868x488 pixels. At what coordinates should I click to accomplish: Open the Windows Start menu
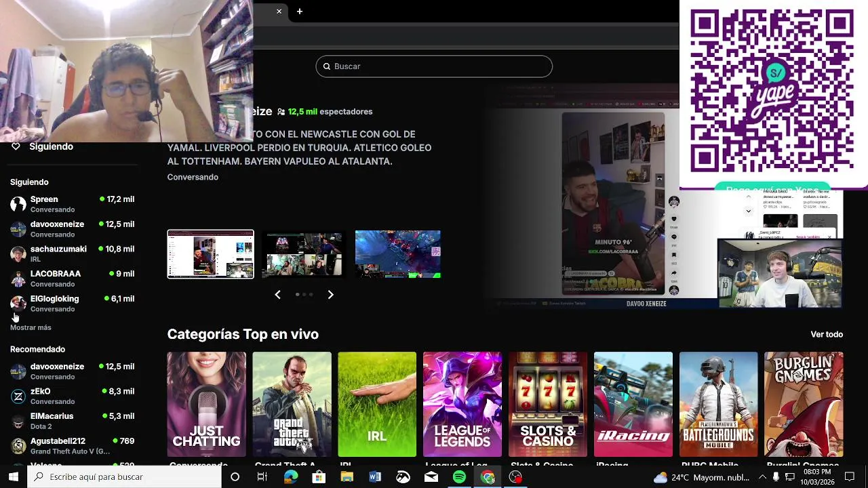pos(14,477)
